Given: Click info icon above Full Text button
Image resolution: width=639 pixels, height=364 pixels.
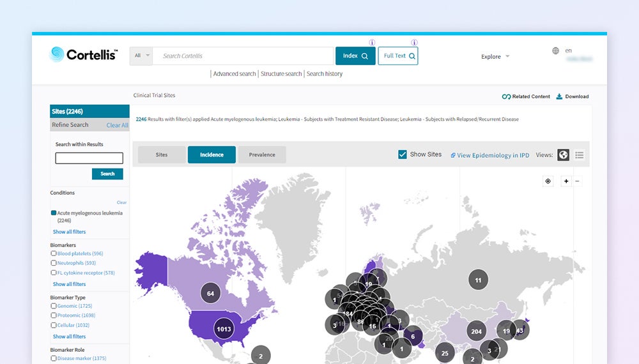Looking at the screenshot, I should [x=414, y=43].
